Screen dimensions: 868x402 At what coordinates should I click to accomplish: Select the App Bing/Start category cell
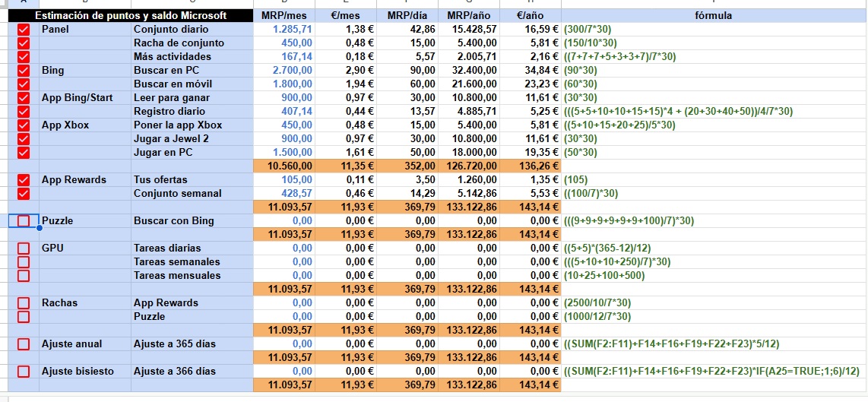coord(84,97)
